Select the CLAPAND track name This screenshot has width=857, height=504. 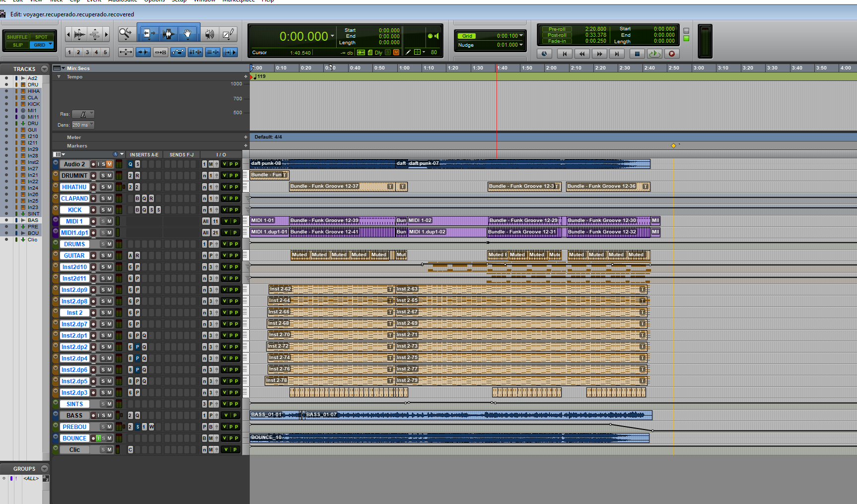pos(74,199)
